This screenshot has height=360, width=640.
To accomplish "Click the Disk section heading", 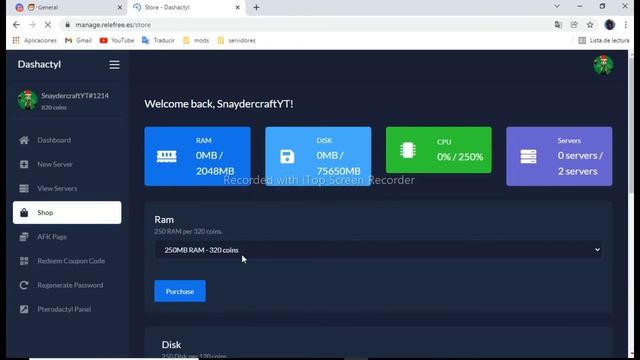I will click(x=171, y=344).
